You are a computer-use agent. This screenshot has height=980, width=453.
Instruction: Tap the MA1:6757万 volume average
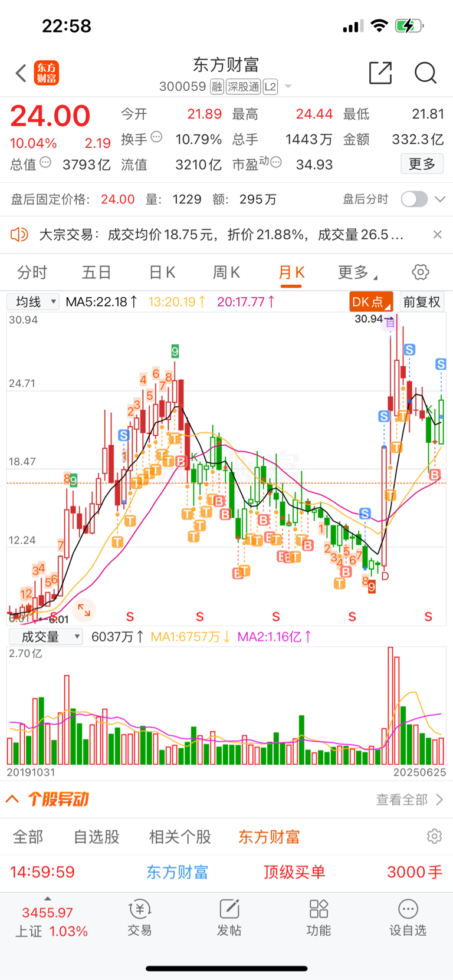point(191,637)
